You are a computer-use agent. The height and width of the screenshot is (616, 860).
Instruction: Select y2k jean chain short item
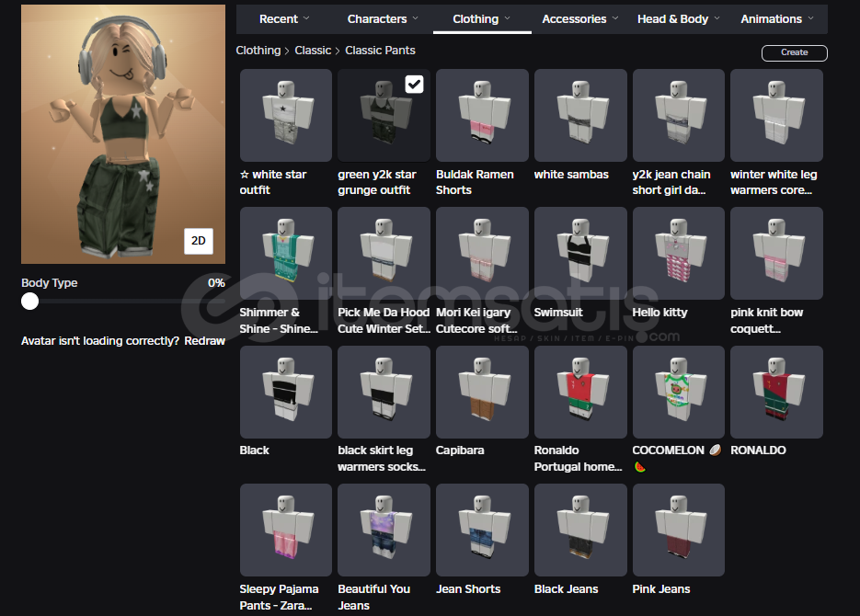679,115
